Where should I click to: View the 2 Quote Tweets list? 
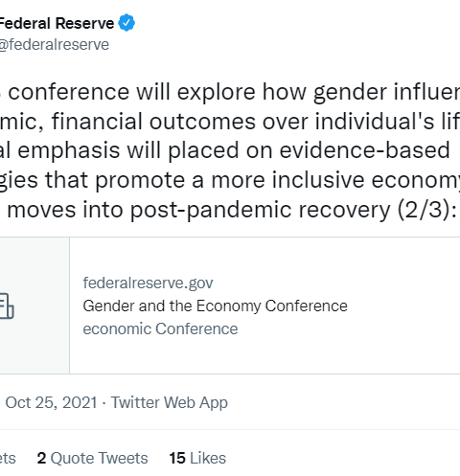click(x=93, y=458)
